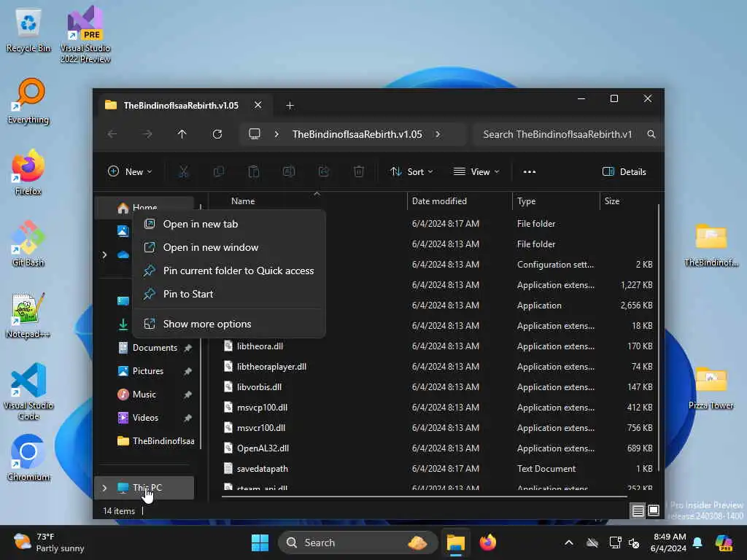Click the Copy icon in toolbar
Image resolution: width=747 pixels, height=560 pixels.
click(219, 172)
